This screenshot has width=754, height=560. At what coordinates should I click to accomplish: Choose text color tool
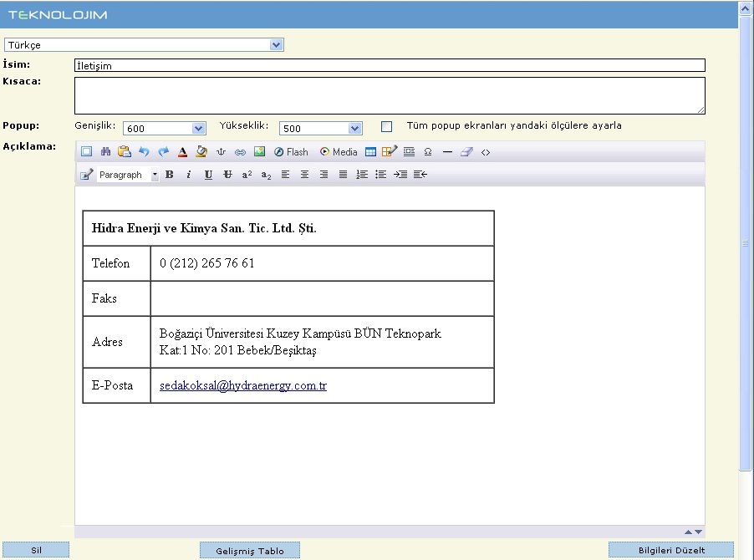[182, 152]
